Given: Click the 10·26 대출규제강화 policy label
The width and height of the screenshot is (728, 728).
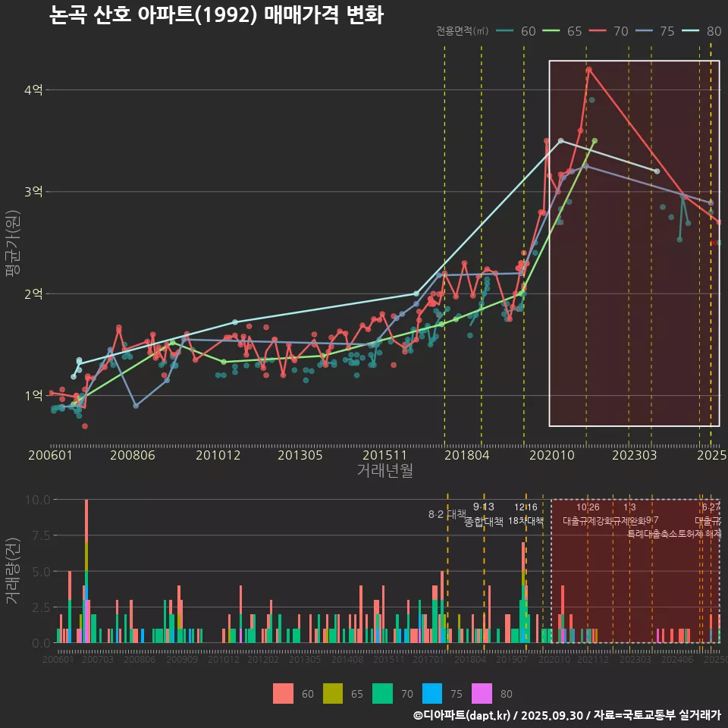Looking at the screenshot, I should (x=588, y=514).
